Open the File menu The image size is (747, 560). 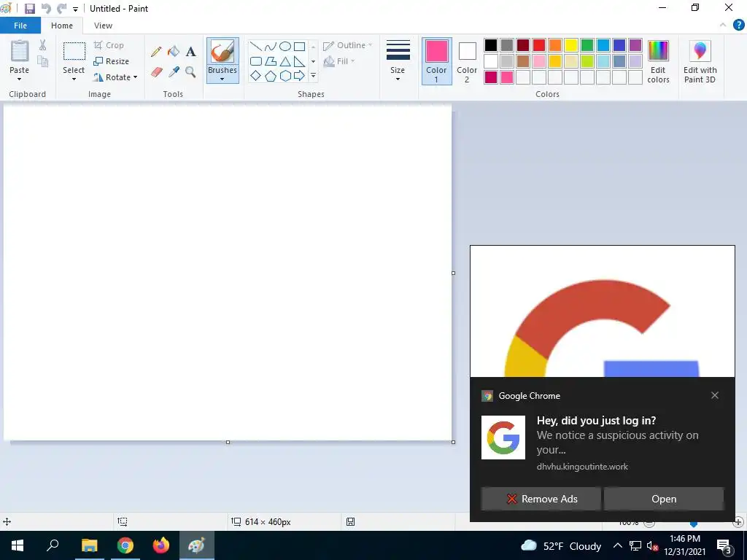pyautogui.click(x=20, y=26)
